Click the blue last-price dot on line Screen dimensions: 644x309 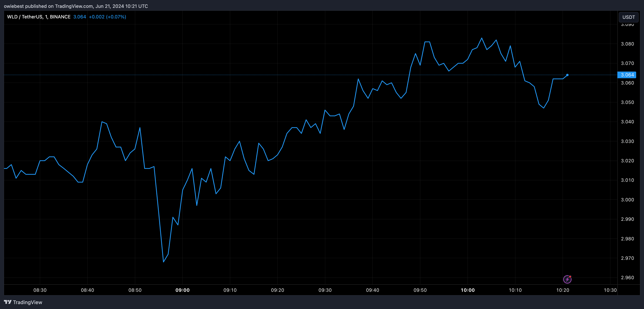[x=567, y=75]
